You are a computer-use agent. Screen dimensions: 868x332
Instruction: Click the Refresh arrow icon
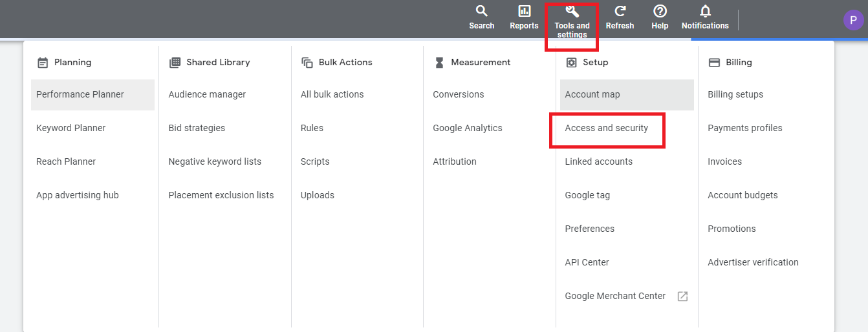click(x=620, y=11)
